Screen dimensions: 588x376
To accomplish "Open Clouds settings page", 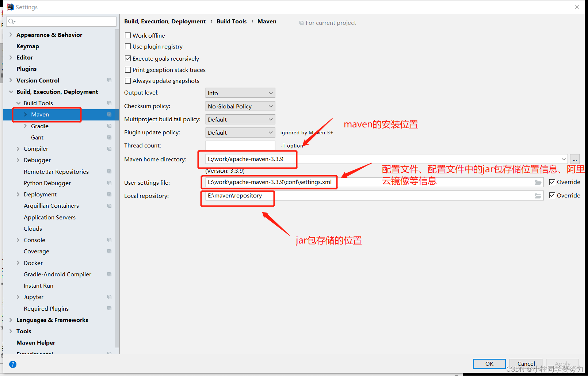I will click(x=33, y=229).
